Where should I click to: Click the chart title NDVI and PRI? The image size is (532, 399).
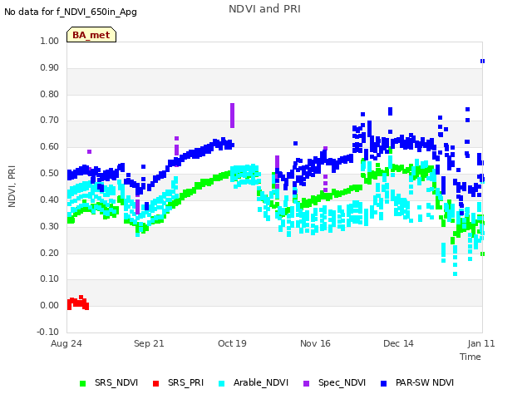[x=264, y=9]
